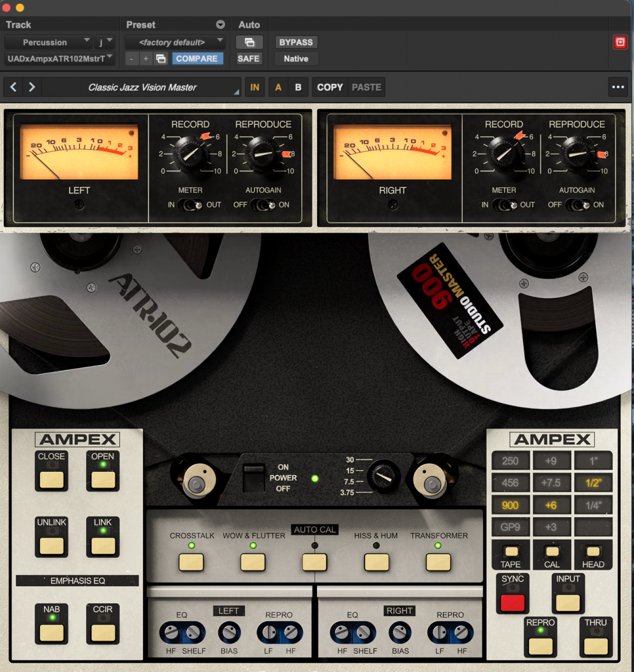The image size is (634, 672).
Task: Open the Classic Jazz Vision Master preset list
Action: (x=142, y=87)
